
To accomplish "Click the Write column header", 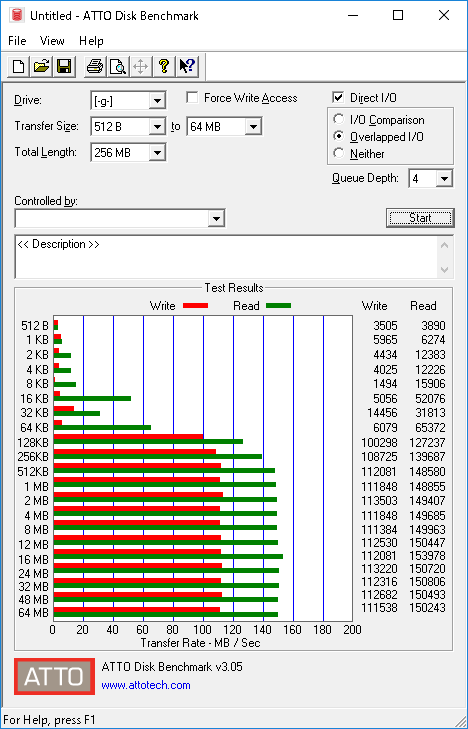I will tap(375, 306).
